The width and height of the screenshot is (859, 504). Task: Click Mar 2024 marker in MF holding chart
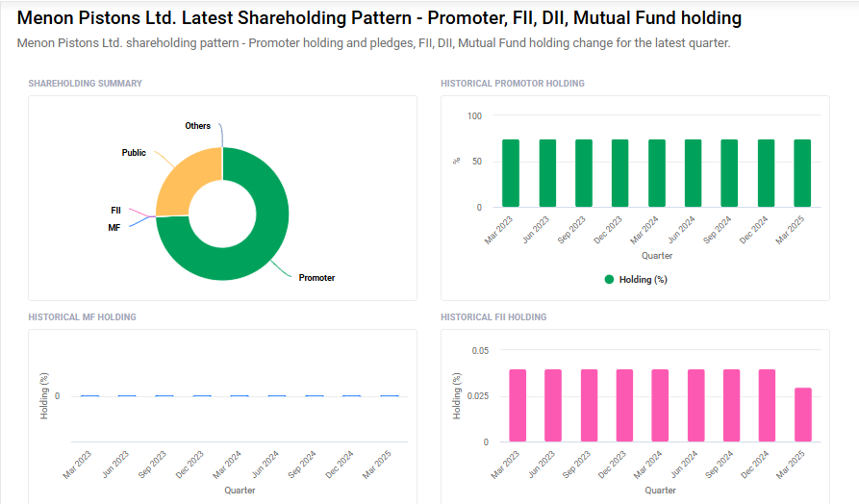point(240,395)
